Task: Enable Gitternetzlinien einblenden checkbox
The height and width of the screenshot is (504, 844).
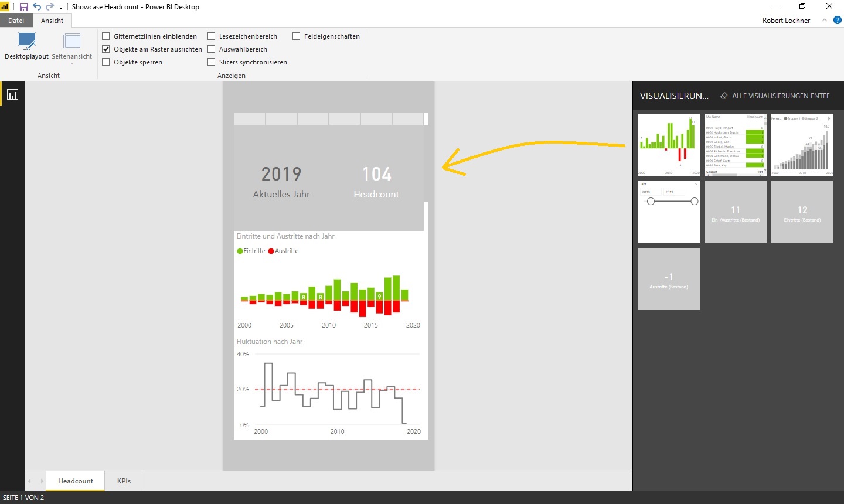Action: (x=106, y=36)
